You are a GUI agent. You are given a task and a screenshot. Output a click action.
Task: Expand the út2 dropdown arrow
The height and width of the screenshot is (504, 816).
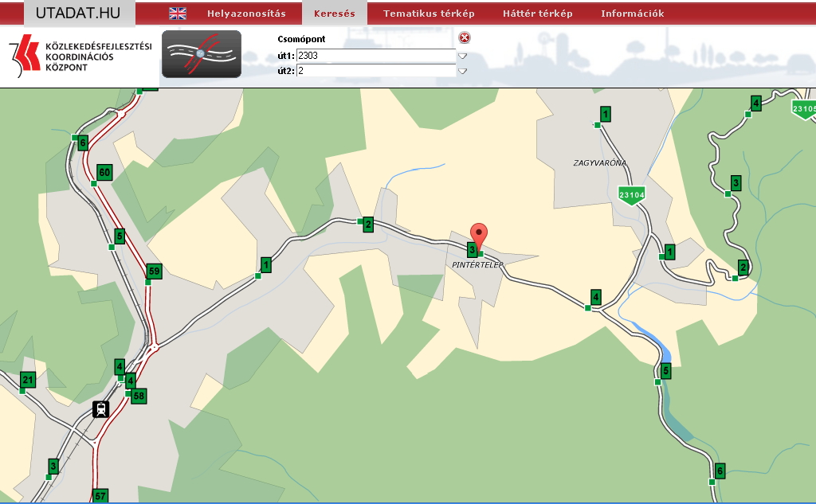coord(462,71)
